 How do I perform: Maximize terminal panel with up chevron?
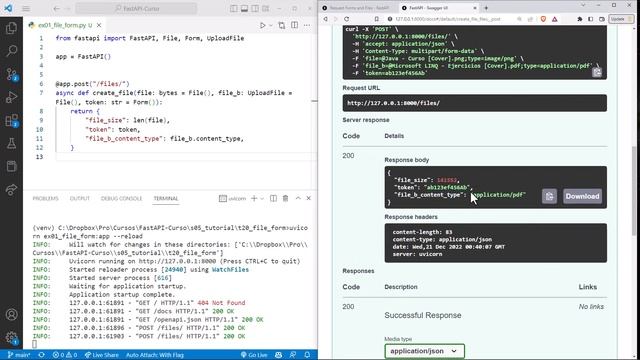point(298,198)
